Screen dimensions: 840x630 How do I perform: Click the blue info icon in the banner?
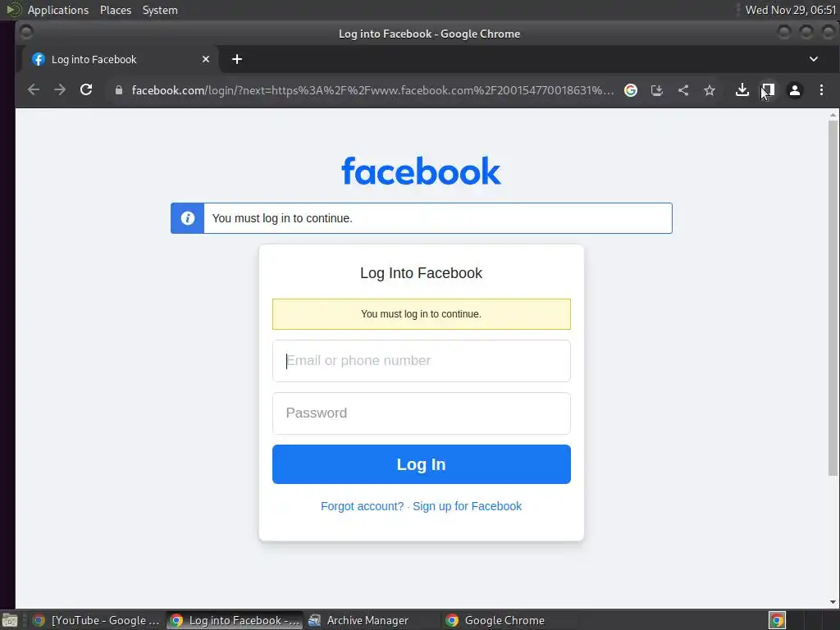pyautogui.click(x=188, y=218)
